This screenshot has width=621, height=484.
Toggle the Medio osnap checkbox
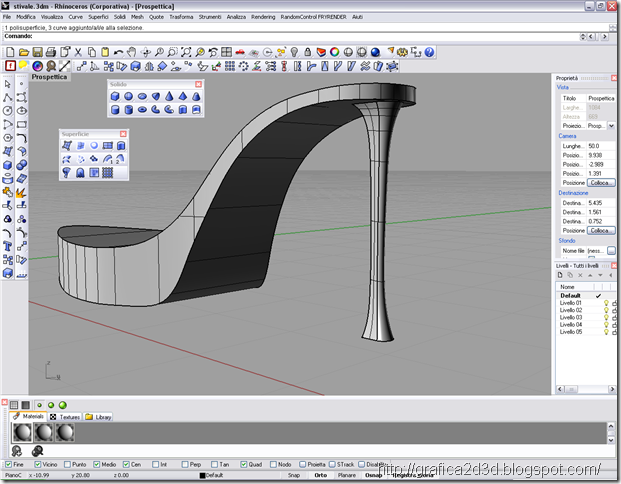tap(97, 464)
